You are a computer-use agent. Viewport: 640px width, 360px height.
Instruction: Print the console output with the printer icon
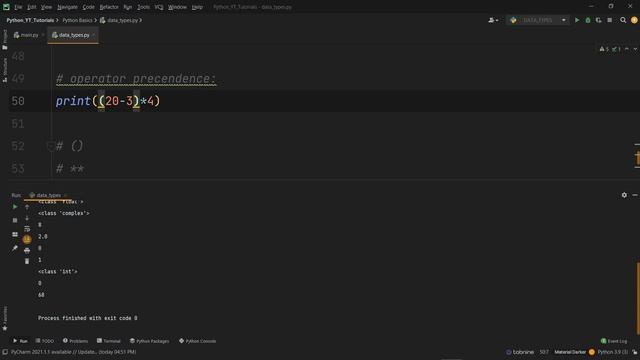[27, 251]
